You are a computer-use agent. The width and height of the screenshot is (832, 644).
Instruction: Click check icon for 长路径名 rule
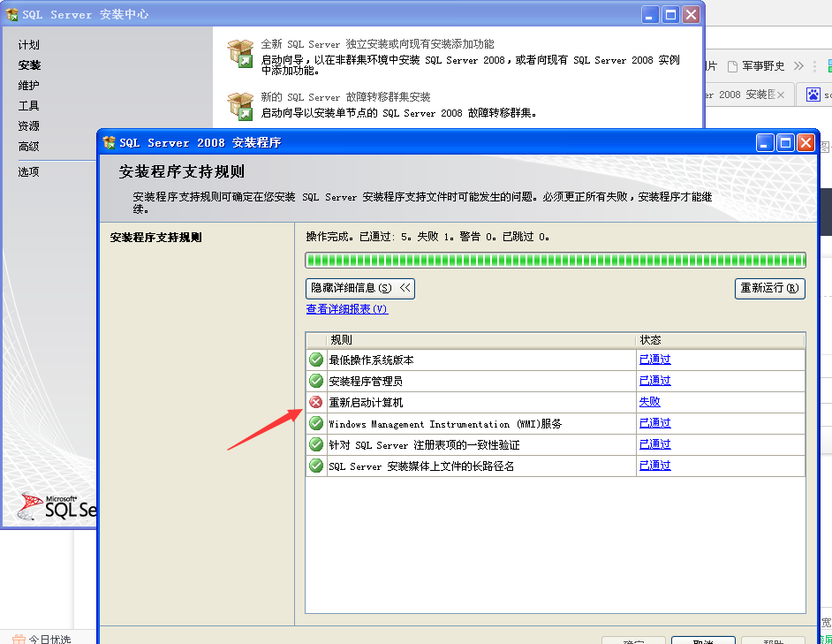pos(316,466)
